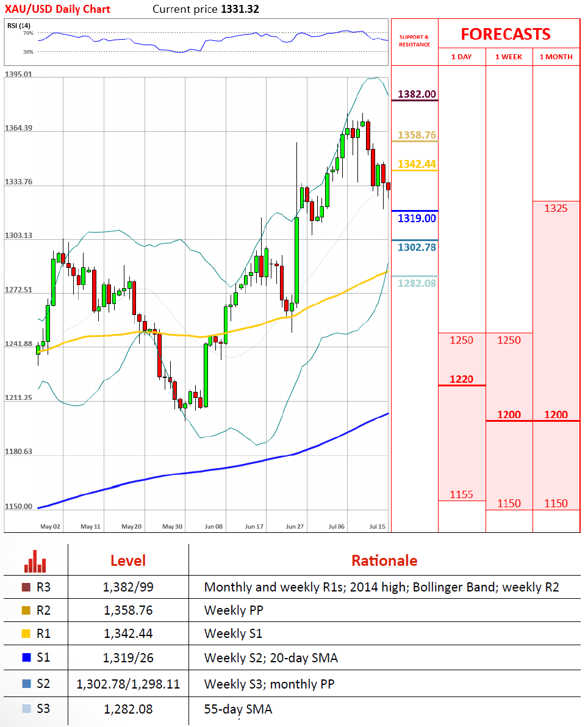Click the 1,342.44 level cell in table

128,634
